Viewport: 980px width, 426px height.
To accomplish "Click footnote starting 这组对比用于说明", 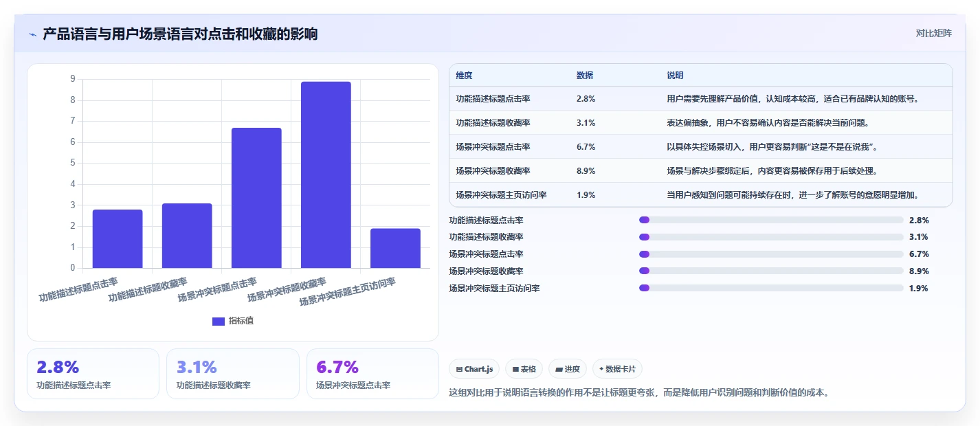I will [x=640, y=393].
